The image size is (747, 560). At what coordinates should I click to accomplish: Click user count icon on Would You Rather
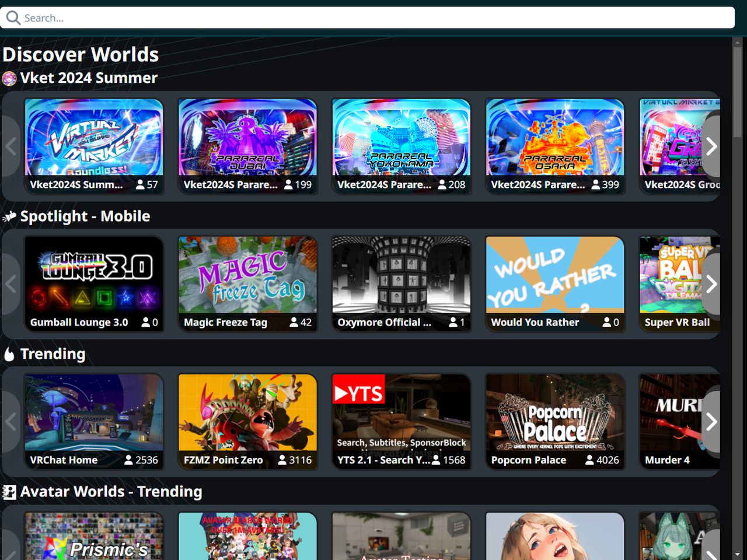(x=607, y=322)
